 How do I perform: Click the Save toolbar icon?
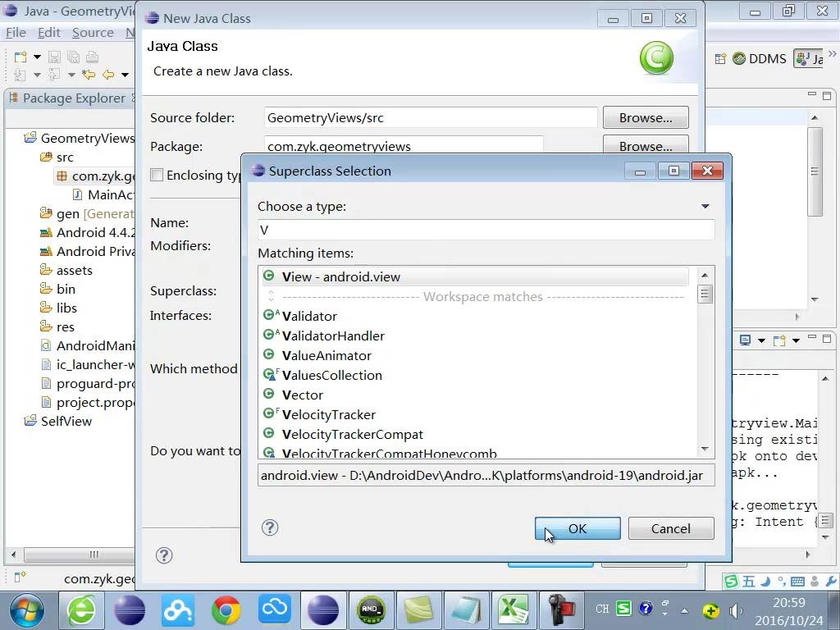point(54,57)
